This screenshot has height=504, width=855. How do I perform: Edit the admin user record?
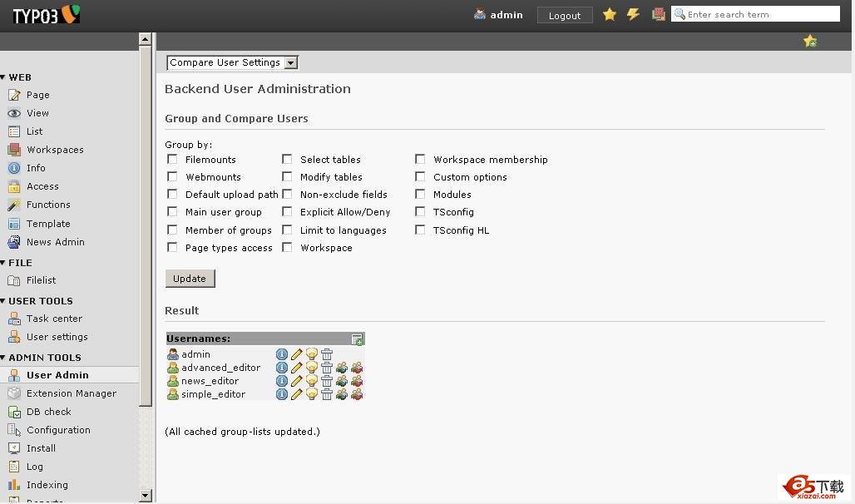(x=297, y=354)
